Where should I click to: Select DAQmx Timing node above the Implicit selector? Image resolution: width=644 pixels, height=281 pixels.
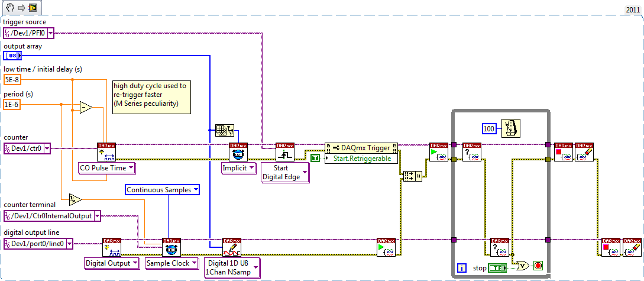pyautogui.click(x=239, y=151)
